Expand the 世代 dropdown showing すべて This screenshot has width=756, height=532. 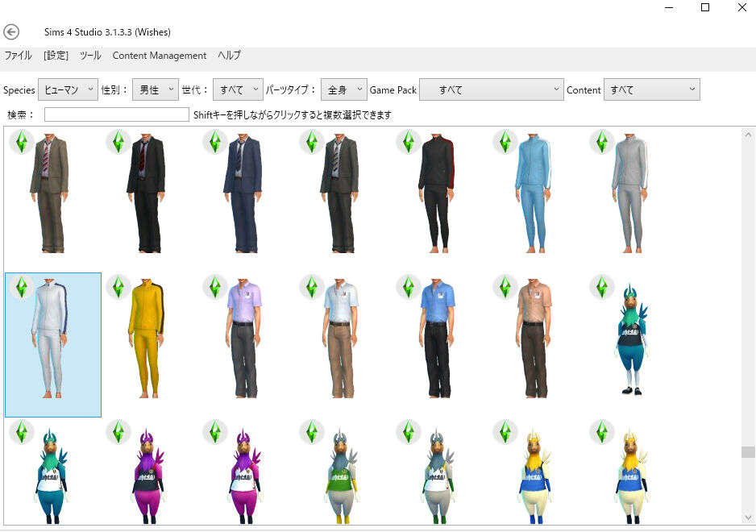pyautogui.click(x=238, y=89)
